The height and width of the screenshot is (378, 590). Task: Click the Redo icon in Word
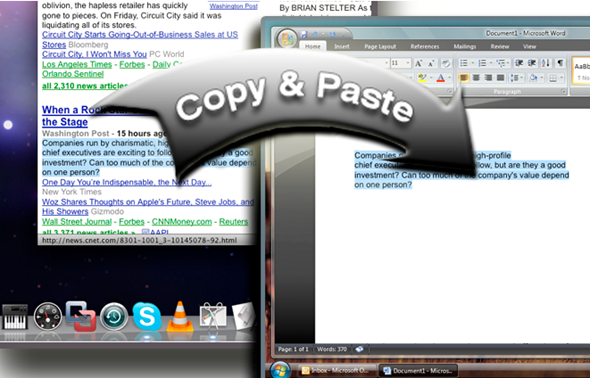coord(332,35)
